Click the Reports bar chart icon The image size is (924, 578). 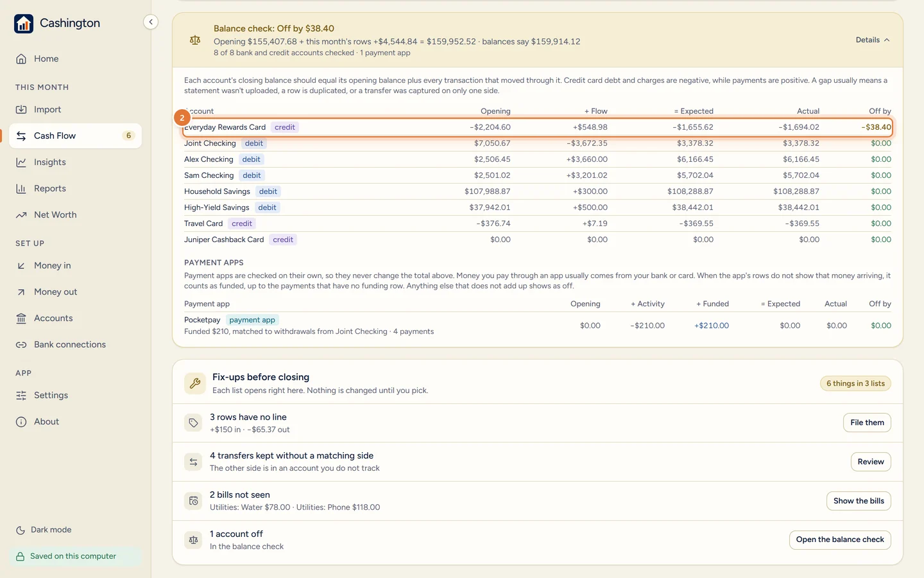21,188
